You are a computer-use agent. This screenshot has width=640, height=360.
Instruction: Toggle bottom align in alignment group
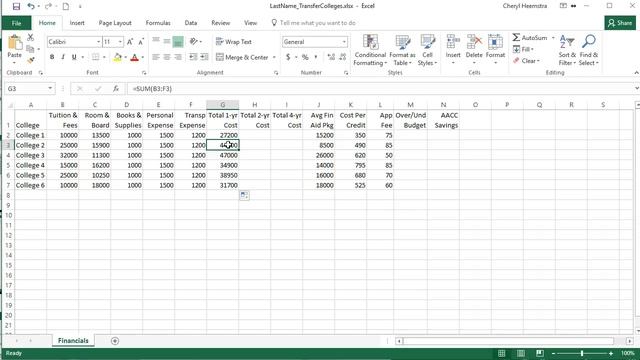pos(178,41)
